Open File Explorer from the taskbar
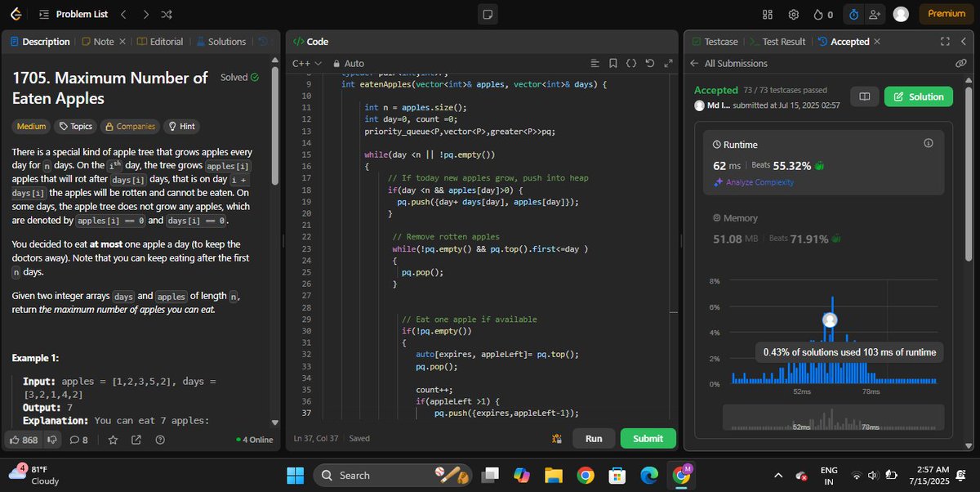980x492 pixels. (555, 475)
